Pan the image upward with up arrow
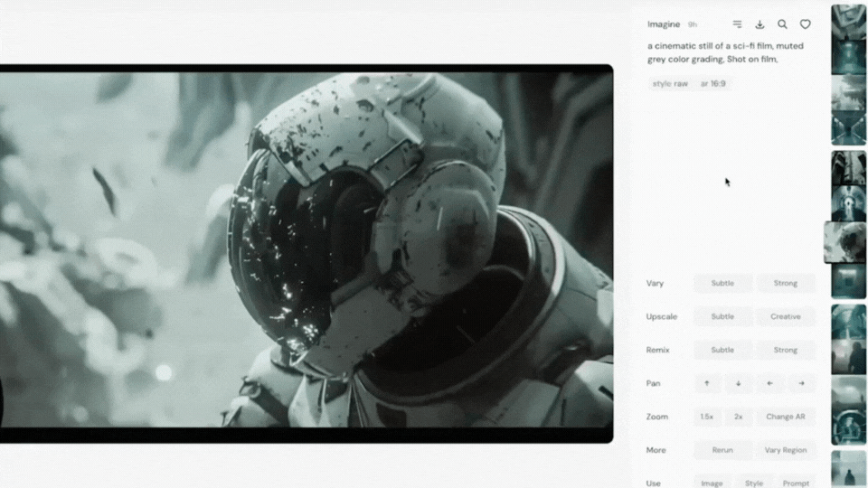This screenshot has width=868, height=488. click(x=707, y=383)
